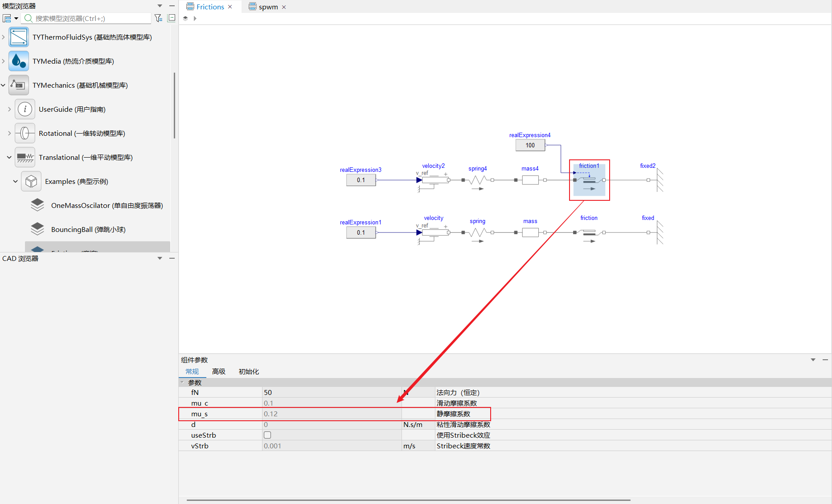Viewport: 832px width, 504px height.
Task: Click the UserGuide info icon
Action: point(25,109)
